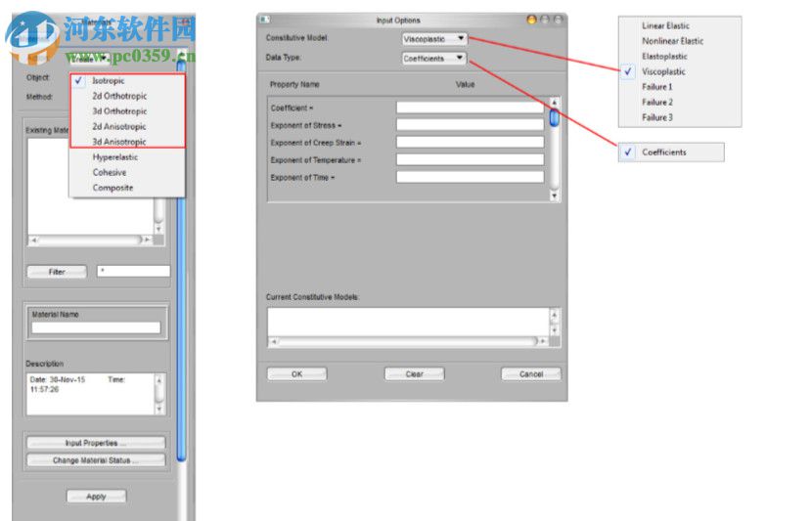The height and width of the screenshot is (521, 812).
Task: Click the filter text field with asterisk
Action: (x=133, y=271)
